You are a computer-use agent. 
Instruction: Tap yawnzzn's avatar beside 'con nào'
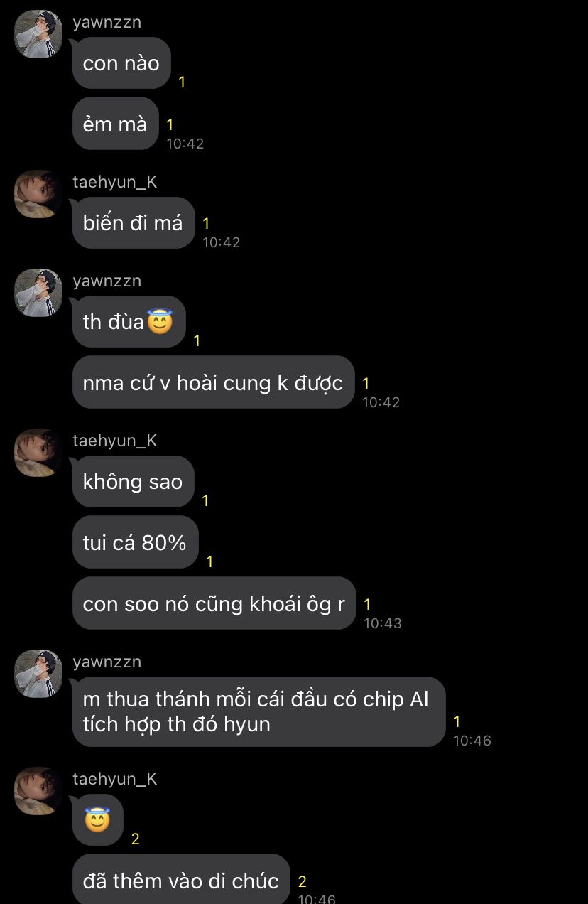point(38,34)
